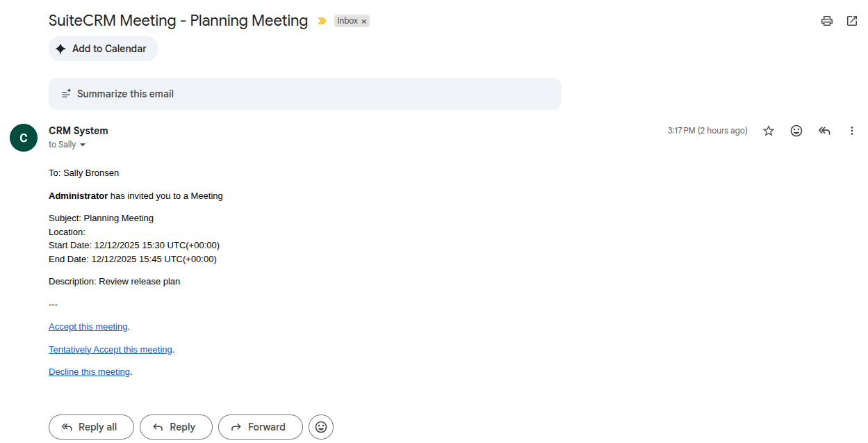Viewport: 868px width, 443px height.
Task: Add an emoji reaction to the email
Action: 796,130
